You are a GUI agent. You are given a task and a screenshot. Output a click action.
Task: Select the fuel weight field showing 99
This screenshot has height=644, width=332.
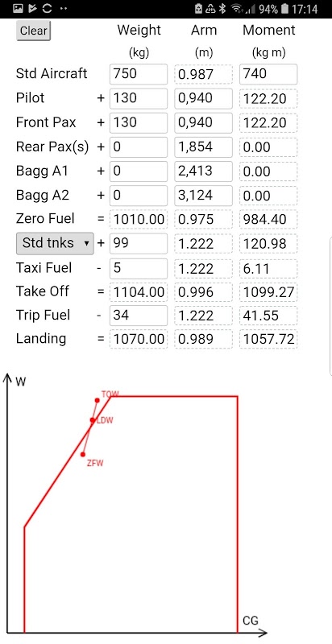click(139, 244)
